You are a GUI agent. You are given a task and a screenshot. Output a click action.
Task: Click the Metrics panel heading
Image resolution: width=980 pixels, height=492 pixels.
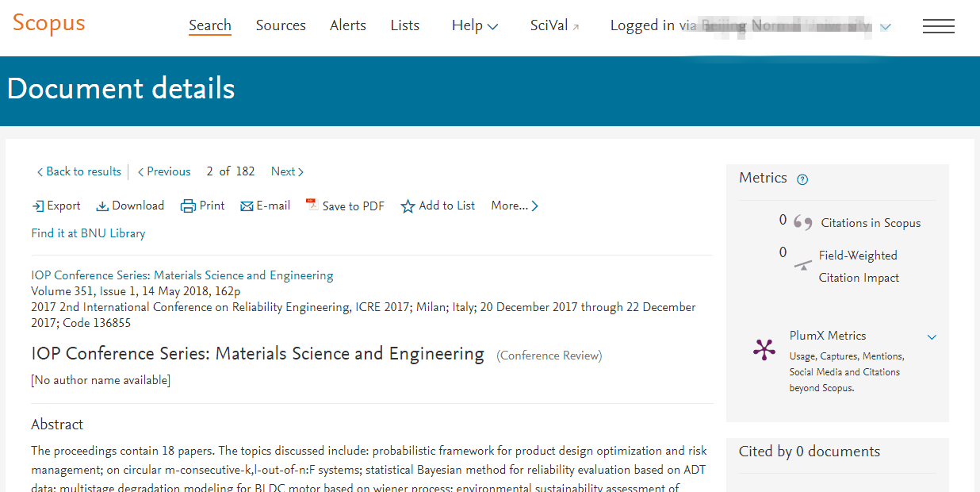click(x=763, y=178)
